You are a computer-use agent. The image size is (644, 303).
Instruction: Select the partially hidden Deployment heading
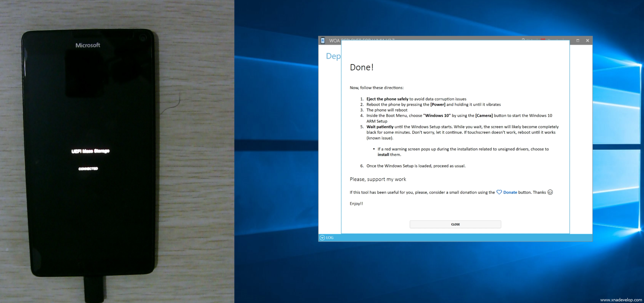click(x=333, y=56)
